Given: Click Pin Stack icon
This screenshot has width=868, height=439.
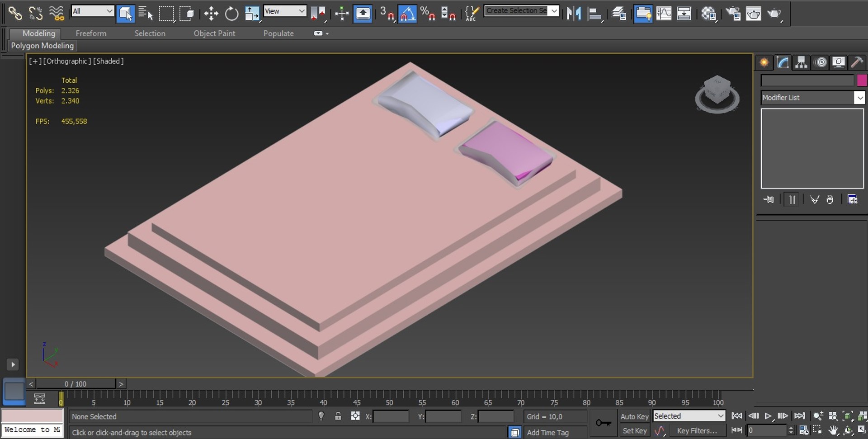Looking at the screenshot, I should (769, 199).
